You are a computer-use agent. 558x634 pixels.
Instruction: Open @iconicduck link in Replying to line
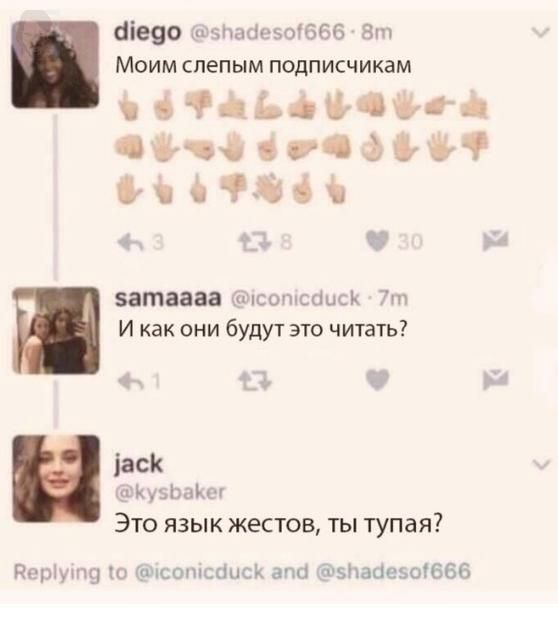click(200, 572)
